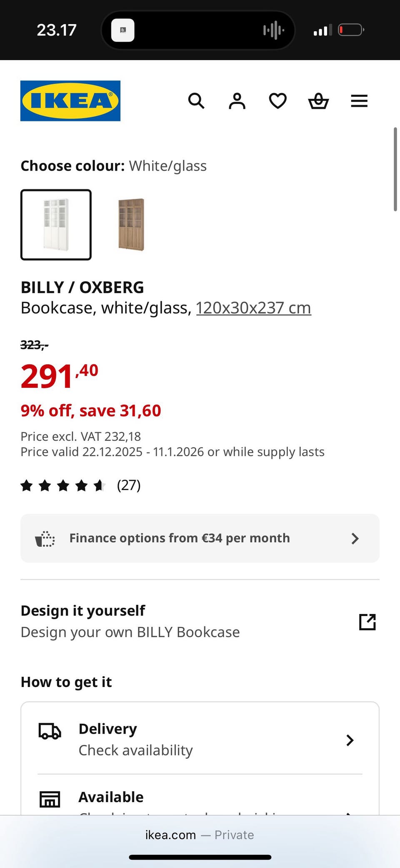Image resolution: width=400 pixels, height=868 pixels.
Task: Open Finance options from €34 per month
Action: coord(179,538)
